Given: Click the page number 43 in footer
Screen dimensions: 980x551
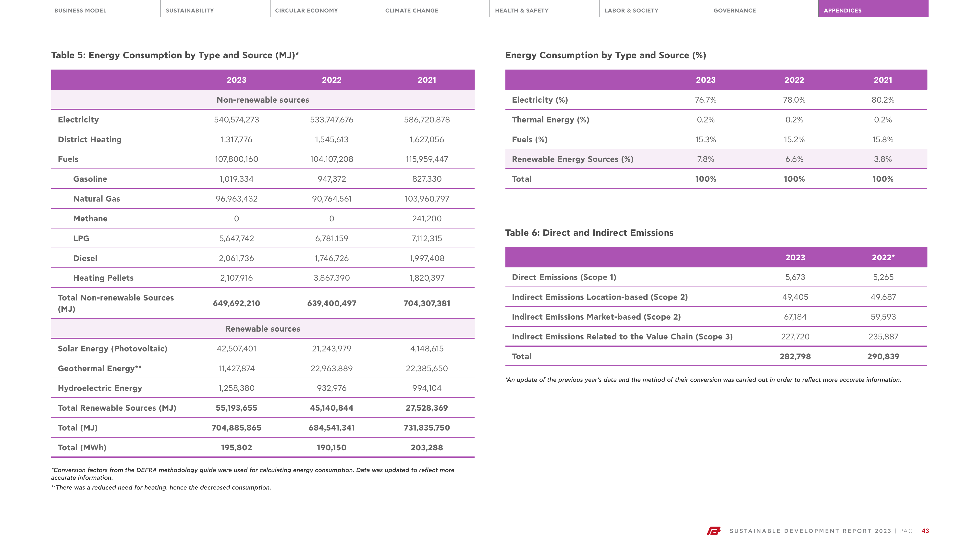Looking at the screenshot, I should pyautogui.click(x=925, y=531).
